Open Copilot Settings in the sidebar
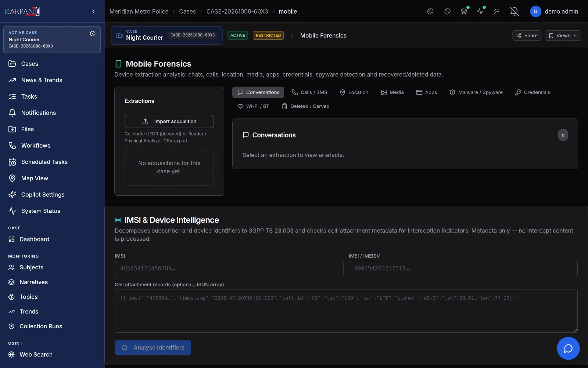Viewport: 588px width, 368px height. point(52,195)
